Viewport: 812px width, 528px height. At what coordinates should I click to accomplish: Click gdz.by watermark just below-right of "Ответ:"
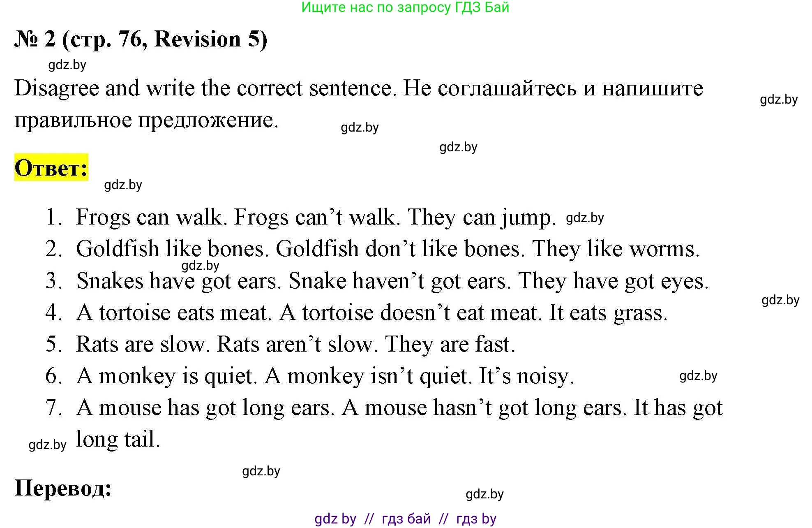click(x=123, y=185)
